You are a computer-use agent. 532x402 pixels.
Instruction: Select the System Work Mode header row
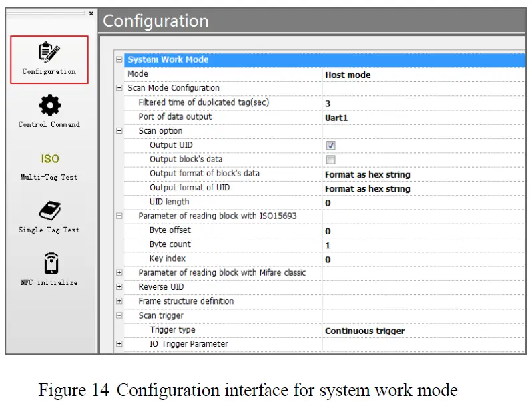coord(324,59)
